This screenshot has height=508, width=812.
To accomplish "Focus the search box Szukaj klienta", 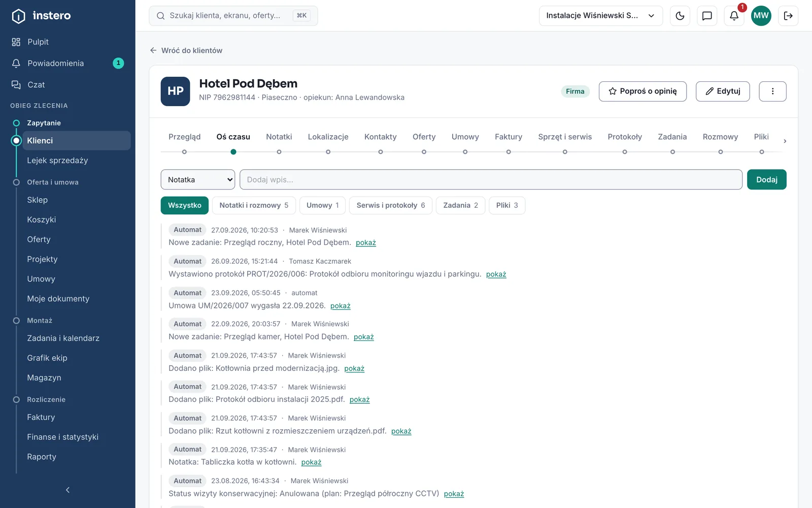I will point(233,16).
